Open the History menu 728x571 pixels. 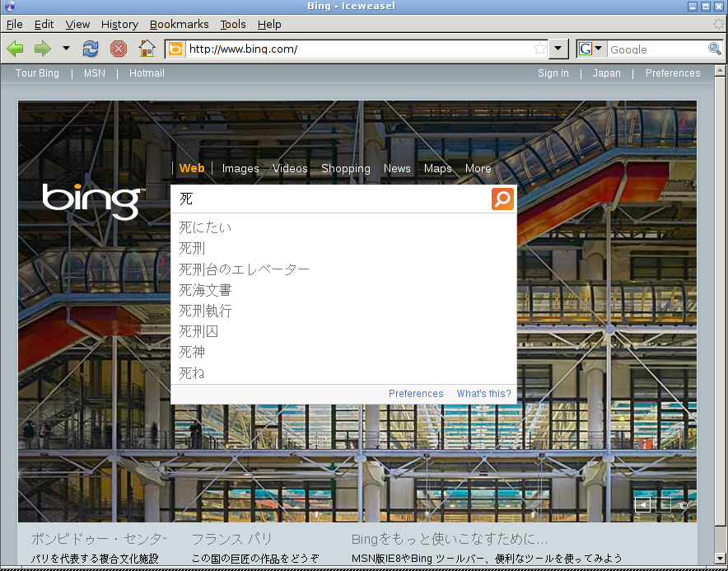coord(119,24)
